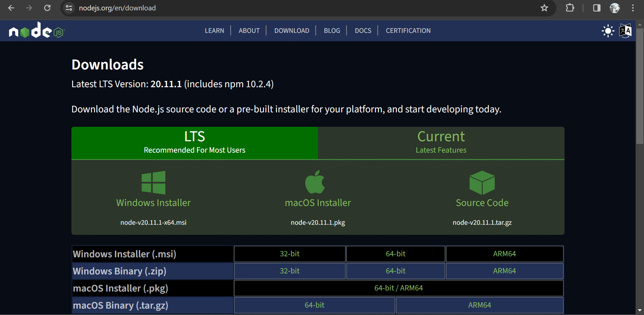Open the CERTIFICATION menu item
The image size is (644, 315).
[x=408, y=31]
